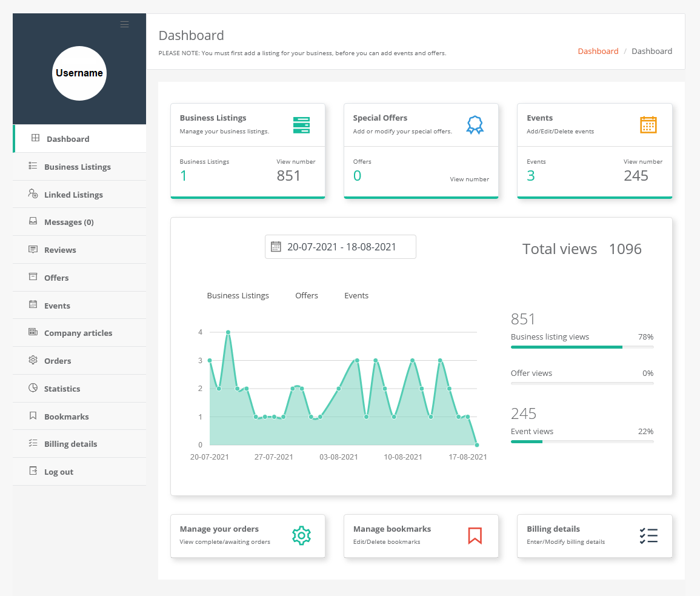Open Billing details card title at bottom

point(553,529)
